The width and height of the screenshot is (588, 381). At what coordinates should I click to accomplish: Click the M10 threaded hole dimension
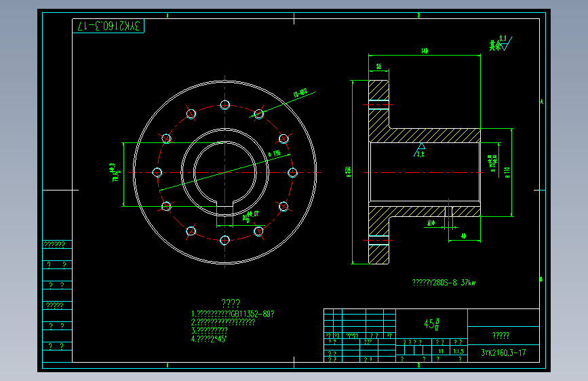(431, 223)
